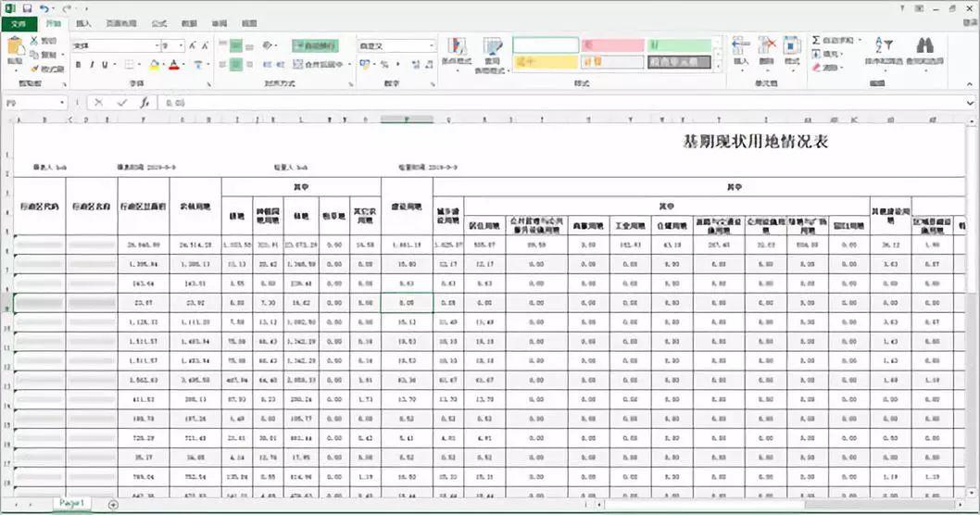Image resolution: width=980 pixels, height=515 pixels.
Task: Switch to the Insert ribbon tab
Action: pyautogui.click(x=83, y=24)
